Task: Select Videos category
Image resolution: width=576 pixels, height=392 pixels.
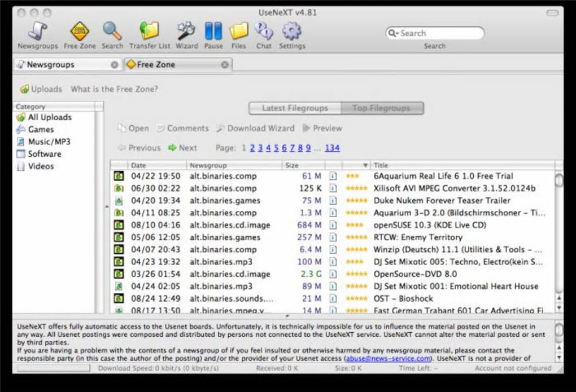Action: pyautogui.click(x=35, y=166)
